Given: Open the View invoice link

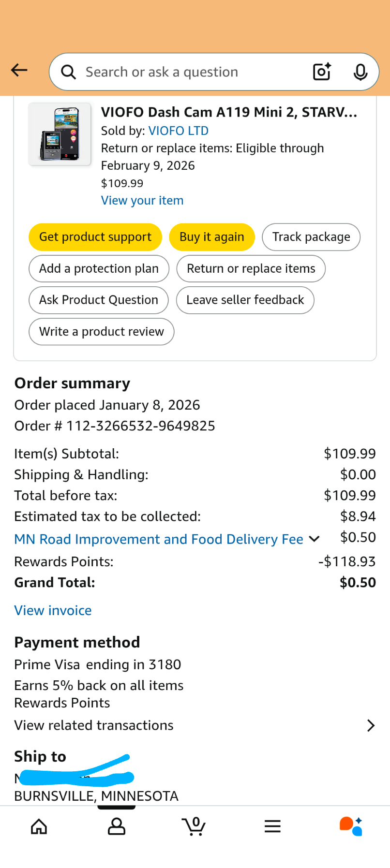Looking at the screenshot, I should click(53, 610).
